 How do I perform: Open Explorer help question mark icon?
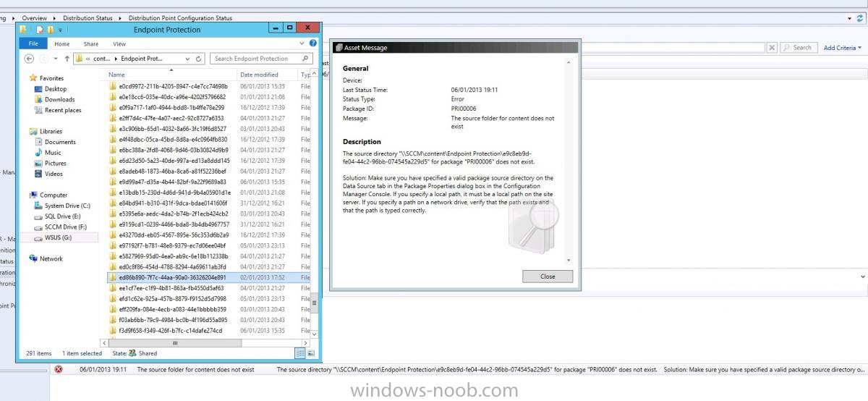coord(312,43)
